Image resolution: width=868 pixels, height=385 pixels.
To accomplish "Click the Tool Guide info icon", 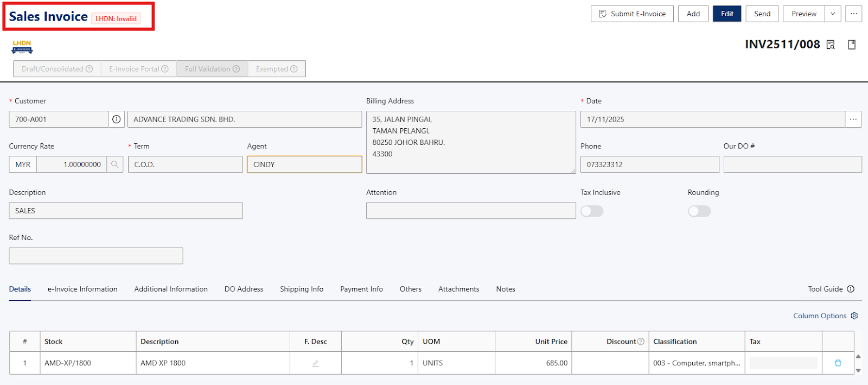I will [x=851, y=289].
